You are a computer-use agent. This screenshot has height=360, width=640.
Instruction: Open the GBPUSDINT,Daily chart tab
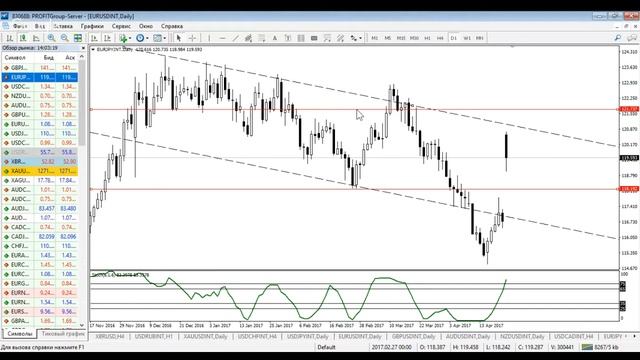coord(413,337)
